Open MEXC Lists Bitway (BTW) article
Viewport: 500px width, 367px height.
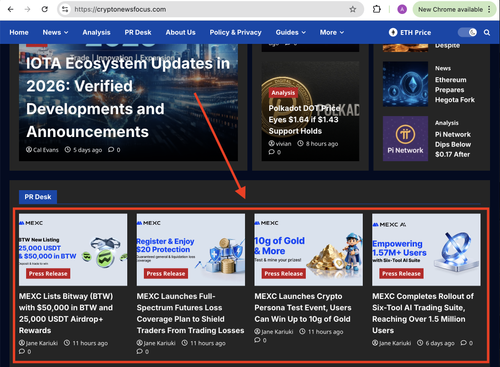(x=66, y=313)
